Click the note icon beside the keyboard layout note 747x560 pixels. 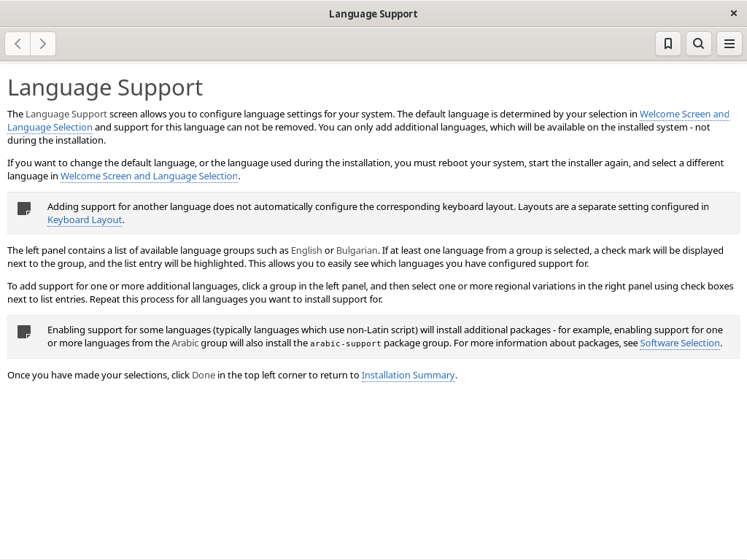tap(24, 209)
